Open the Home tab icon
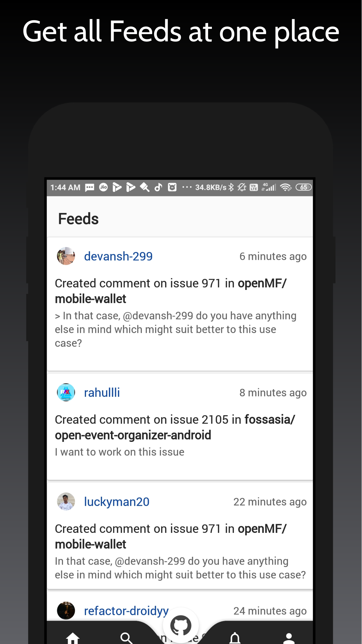Image resolution: width=362 pixels, height=644 pixels. point(73,638)
